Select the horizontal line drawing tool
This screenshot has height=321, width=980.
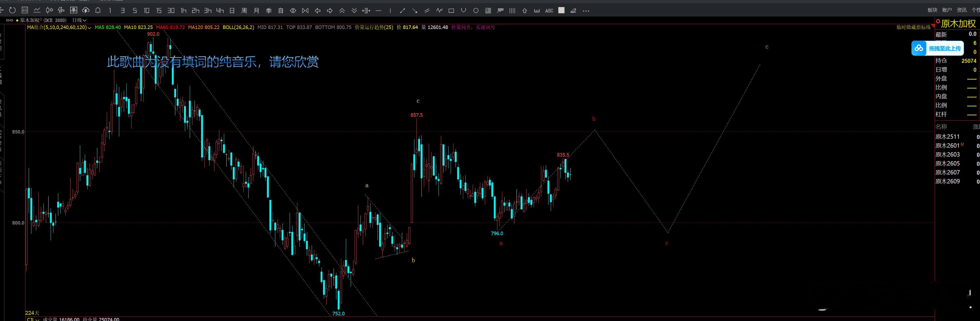coord(378,11)
